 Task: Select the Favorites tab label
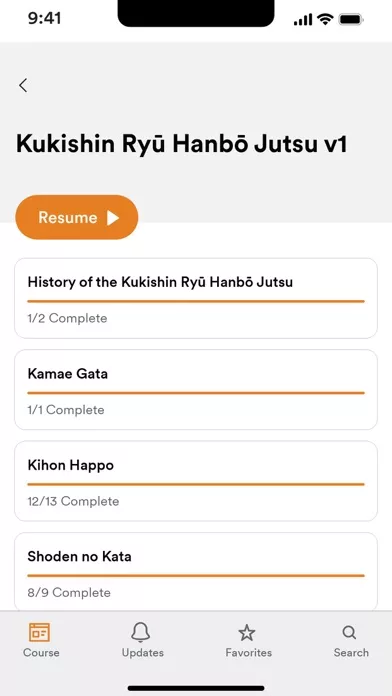(249, 653)
